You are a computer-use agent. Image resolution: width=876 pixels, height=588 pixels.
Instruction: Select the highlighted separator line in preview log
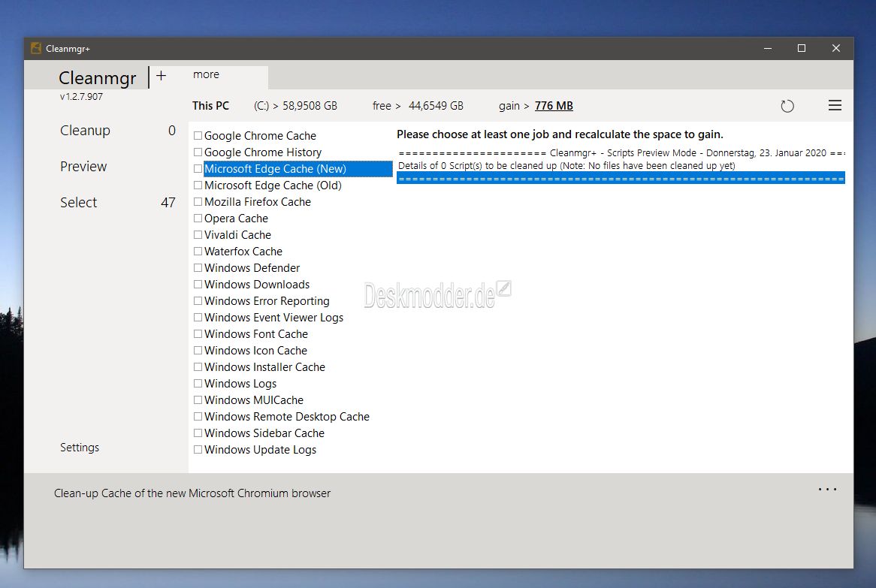click(x=621, y=178)
